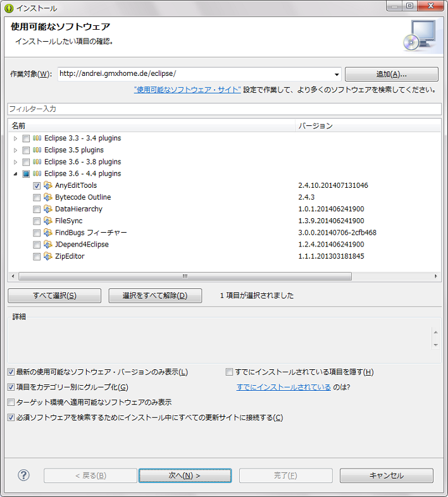This screenshot has width=448, height=497.
Task: Maximize the インストール dialog window
Action: pos(410,6)
